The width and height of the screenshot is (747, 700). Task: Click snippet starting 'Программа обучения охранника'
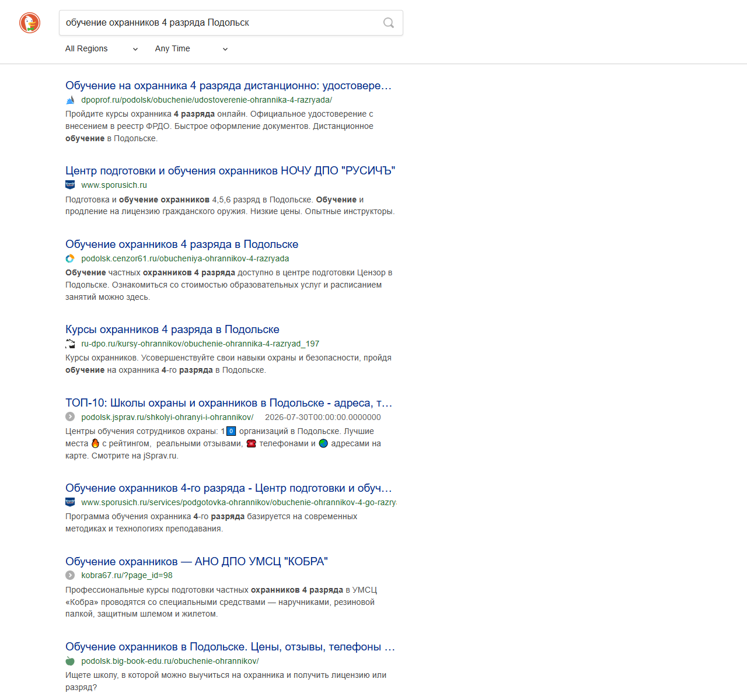pos(211,523)
